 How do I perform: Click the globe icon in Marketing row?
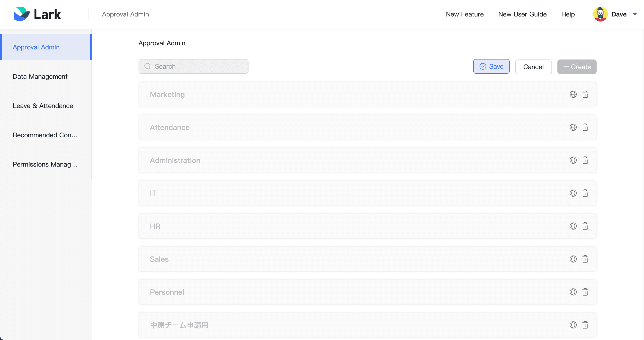tap(573, 94)
